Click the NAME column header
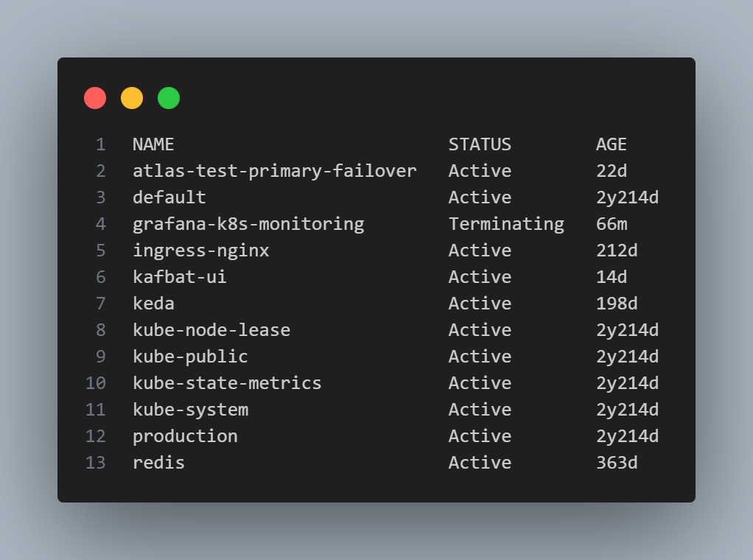 (x=153, y=144)
